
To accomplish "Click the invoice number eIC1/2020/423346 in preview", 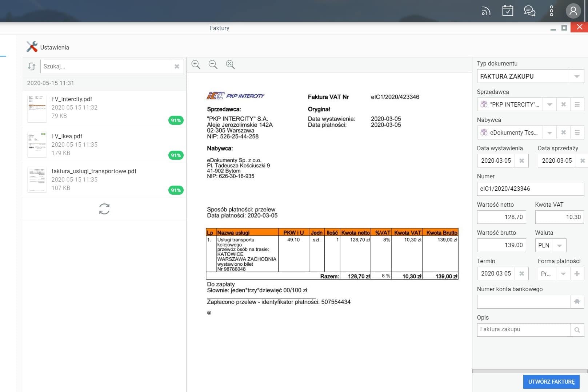I will [x=395, y=97].
